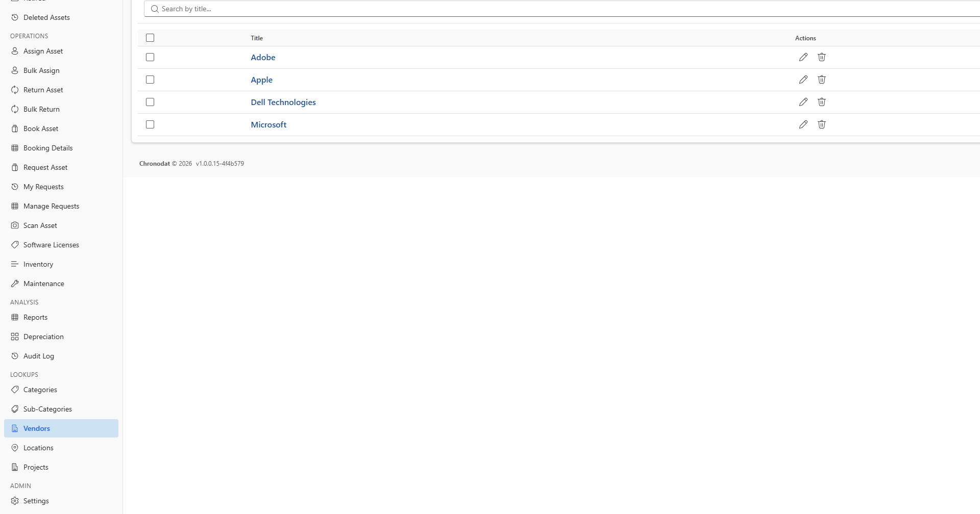Click the Booking Details grid icon
Image resolution: width=980 pixels, height=514 pixels.
tap(15, 148)
